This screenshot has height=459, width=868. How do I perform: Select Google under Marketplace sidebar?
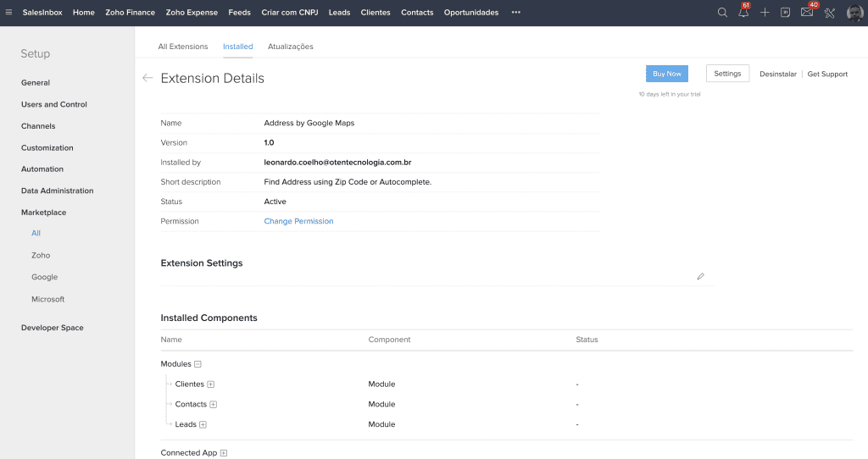coord(44,277)
